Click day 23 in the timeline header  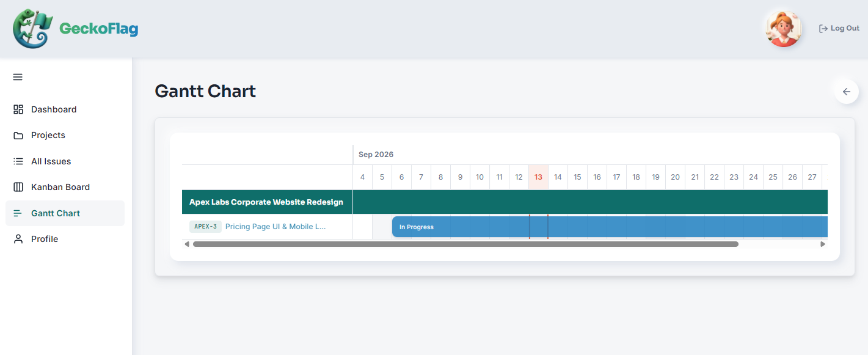(734, 177)
